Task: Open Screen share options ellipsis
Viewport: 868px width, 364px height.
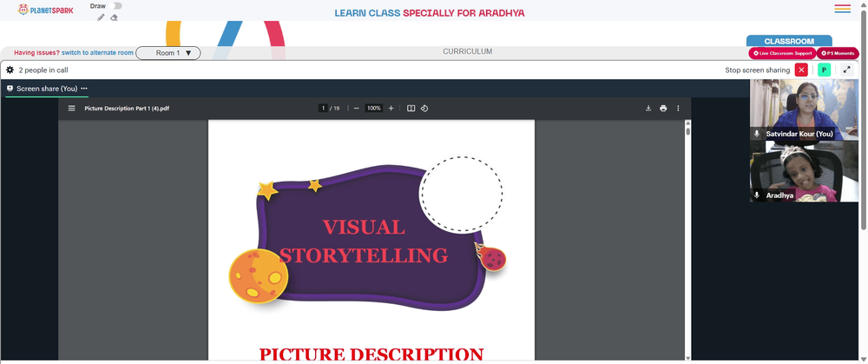Action: [x=84, y=88]
